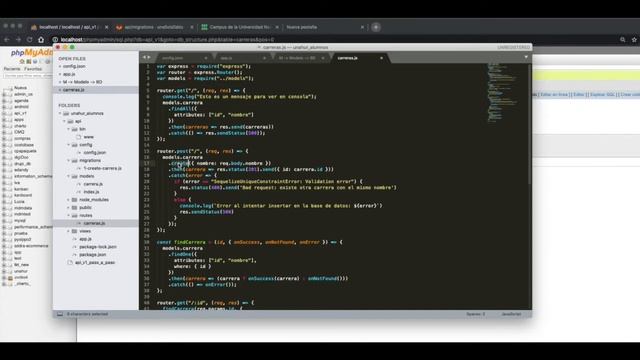Viewport: 640px width, 360px height.
Task: Open package.json in the sidebar
Action: (93, 254)
